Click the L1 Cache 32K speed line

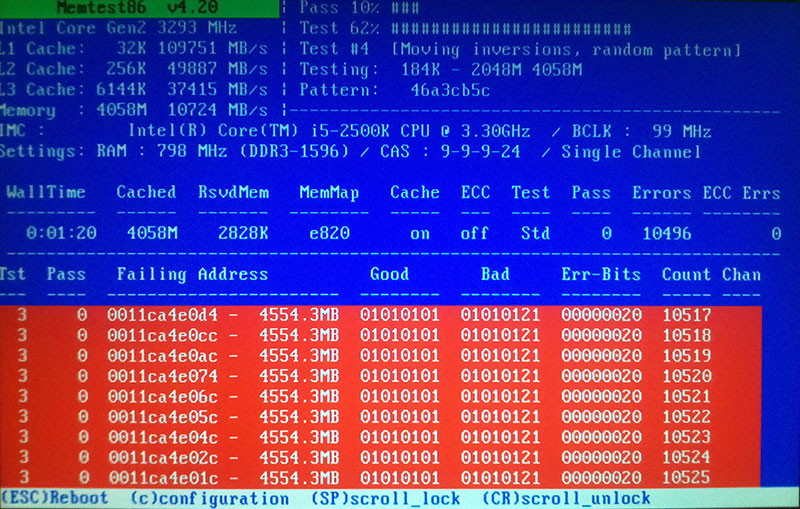click(134, 48)
